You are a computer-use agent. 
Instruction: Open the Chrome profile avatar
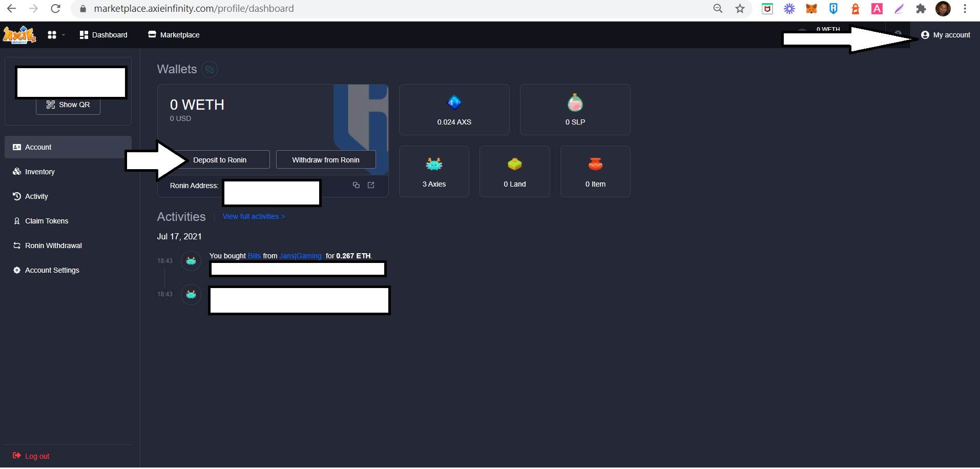click(x=943, y=9)
